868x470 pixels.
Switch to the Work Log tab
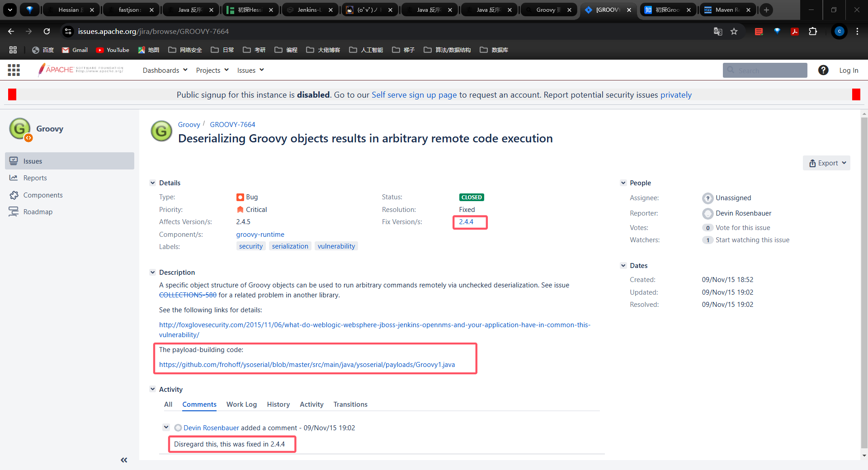pyautogui.click(x=241, y=404)
